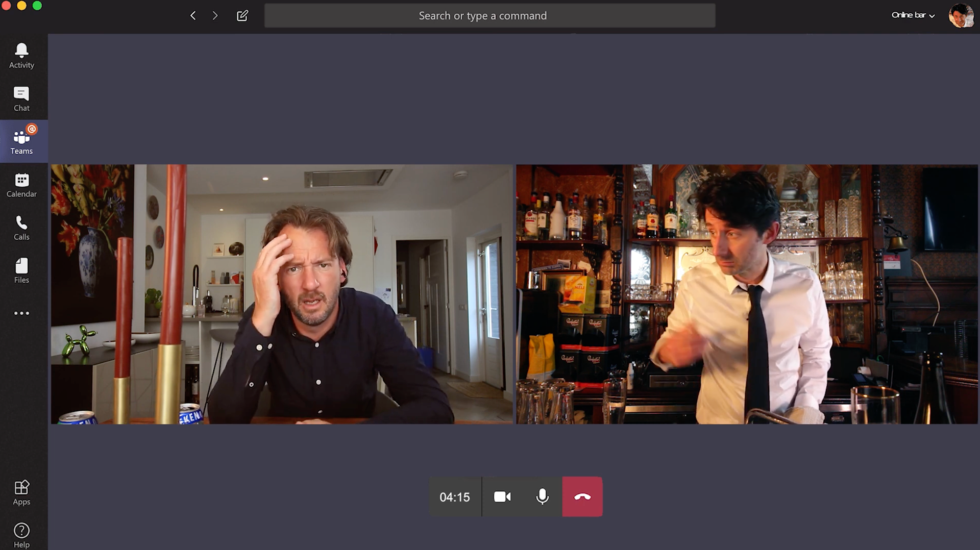Expand the Online bar organization dropdown
The image size is (980, 550).
pos(913,15)
